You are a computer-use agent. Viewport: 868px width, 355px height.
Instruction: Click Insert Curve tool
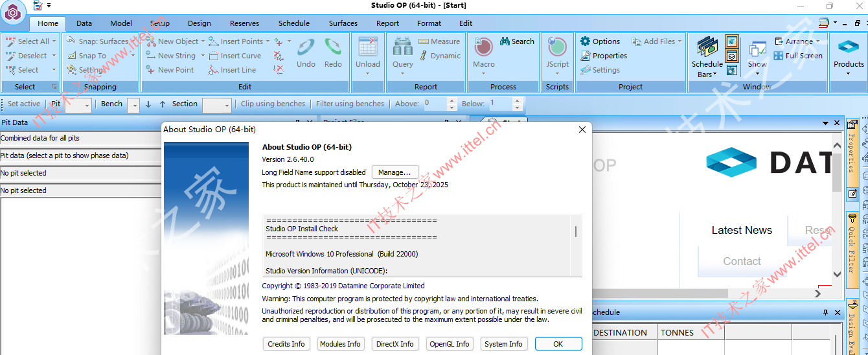[x=235, y=56]
